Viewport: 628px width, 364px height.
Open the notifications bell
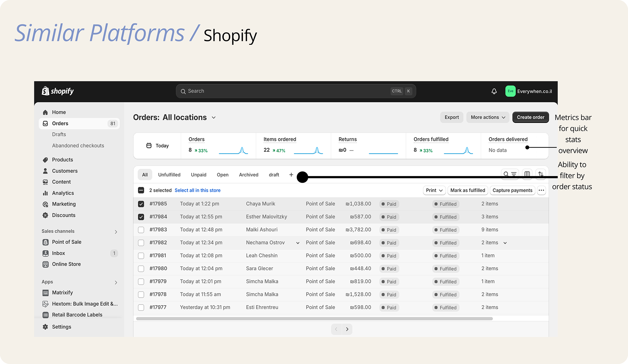(x=494, y=91)
